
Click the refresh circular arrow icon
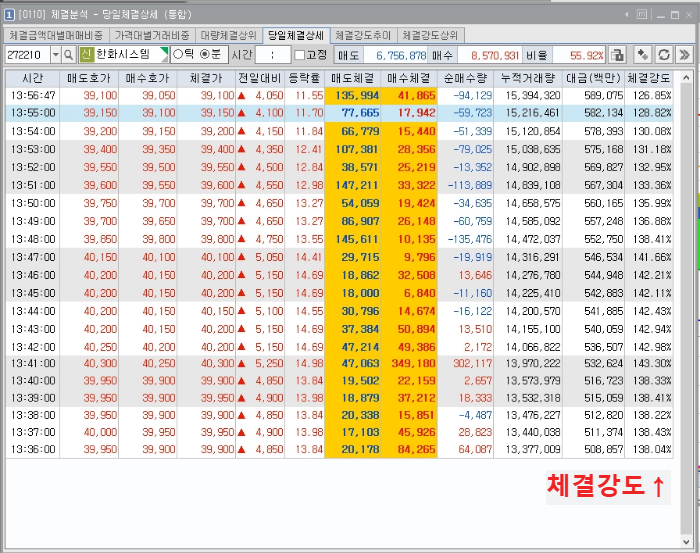pos(664,55)
